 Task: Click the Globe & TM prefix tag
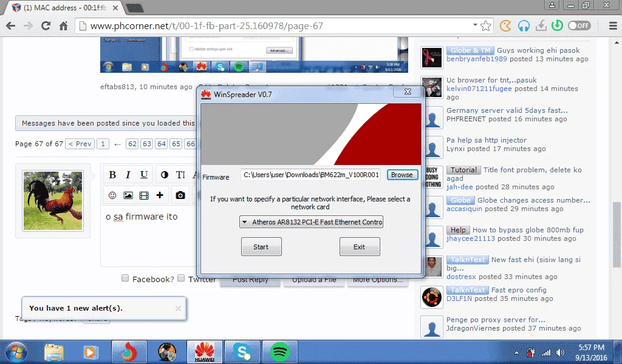pos(470,50)
